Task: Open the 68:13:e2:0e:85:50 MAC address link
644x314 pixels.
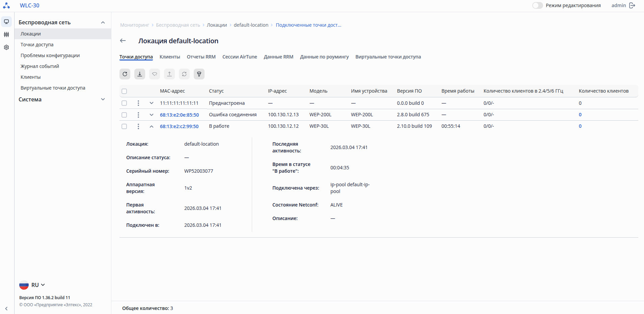Action: (179, 115)
